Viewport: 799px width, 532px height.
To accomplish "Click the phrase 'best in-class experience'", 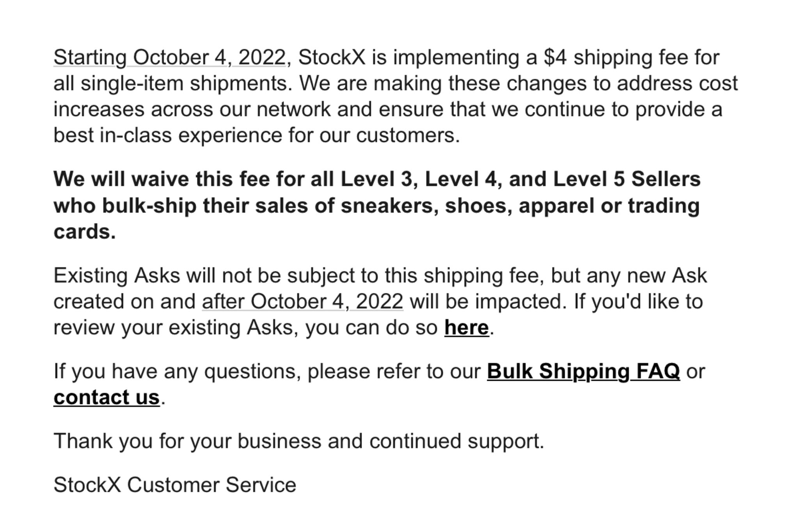I will (x=167, y=135).
